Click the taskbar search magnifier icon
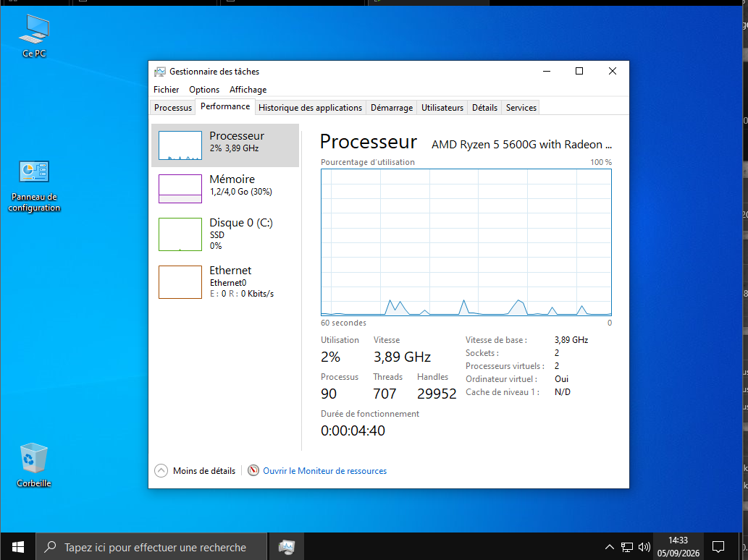Viewport: 748px width, 560px height. click(x=50, y=547)
